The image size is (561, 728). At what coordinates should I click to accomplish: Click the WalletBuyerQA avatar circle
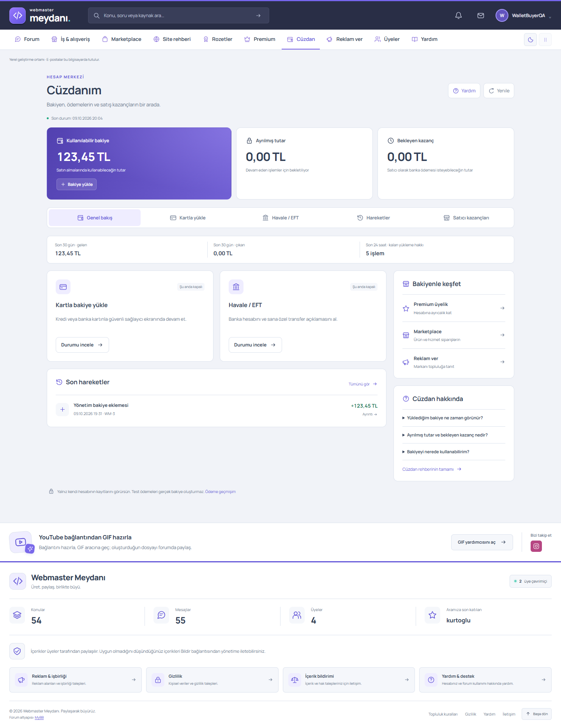pos(502,16)
